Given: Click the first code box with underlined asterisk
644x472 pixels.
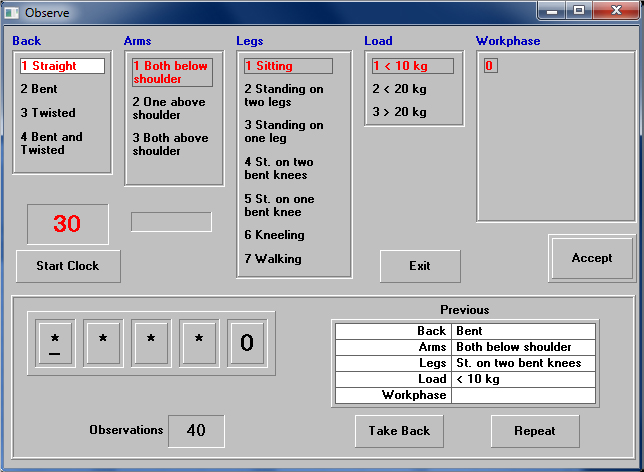Looking at the screenshot, I should click(x=55, y=343).
